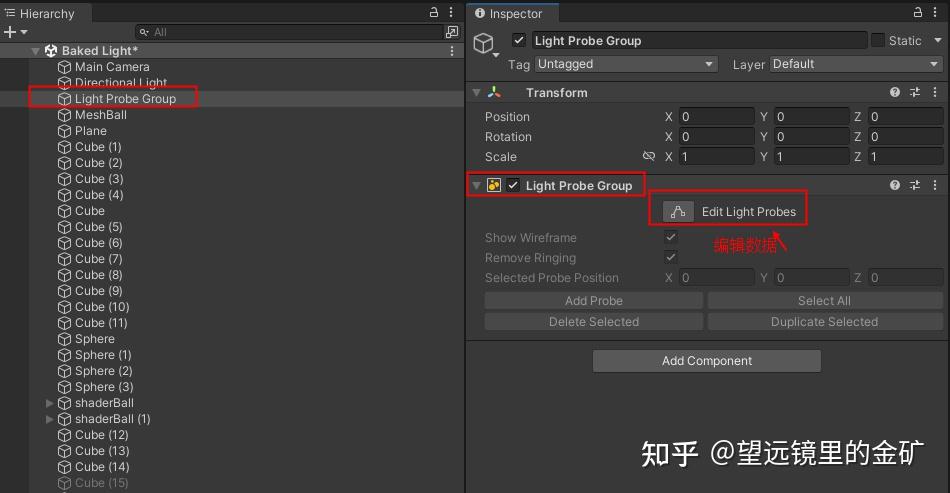Collapse the Baked Light scene foldout

tap(36, 51)
